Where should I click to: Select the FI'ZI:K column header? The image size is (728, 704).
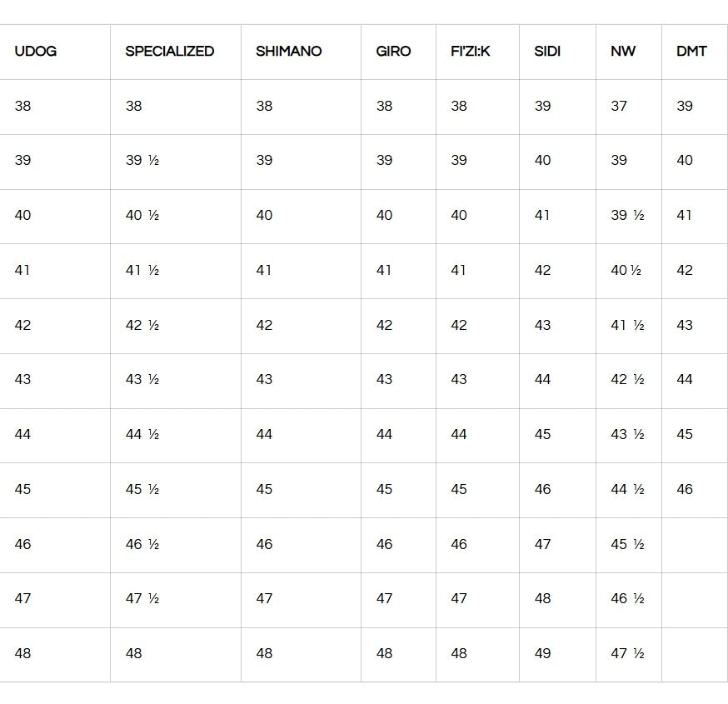tap(471, 52)
